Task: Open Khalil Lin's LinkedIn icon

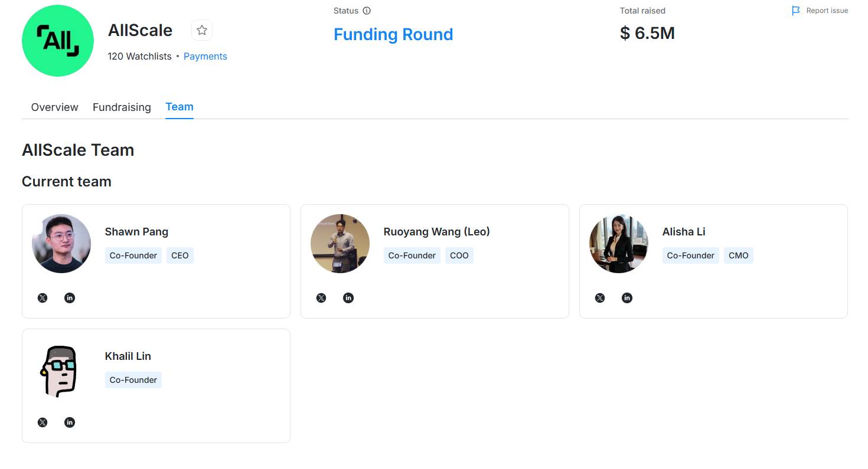Action: 70,422
